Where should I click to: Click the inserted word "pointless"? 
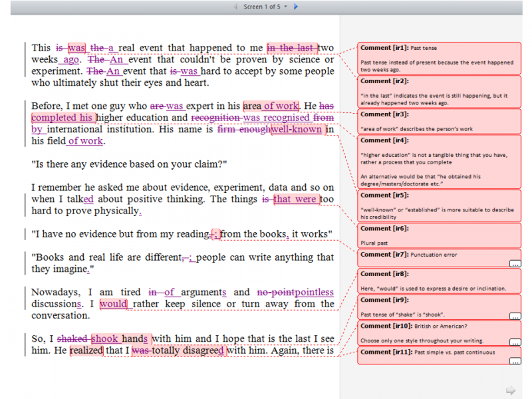point(314,293)
